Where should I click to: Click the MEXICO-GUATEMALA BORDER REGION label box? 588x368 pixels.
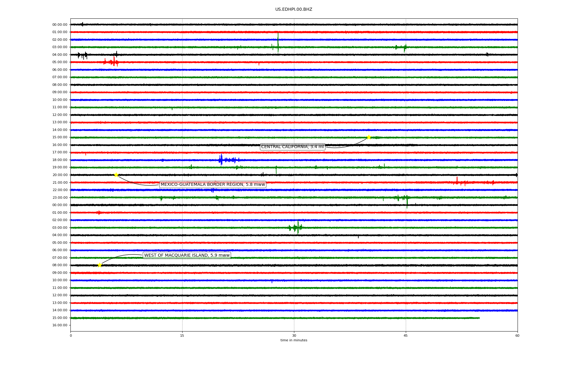point(213,185)
